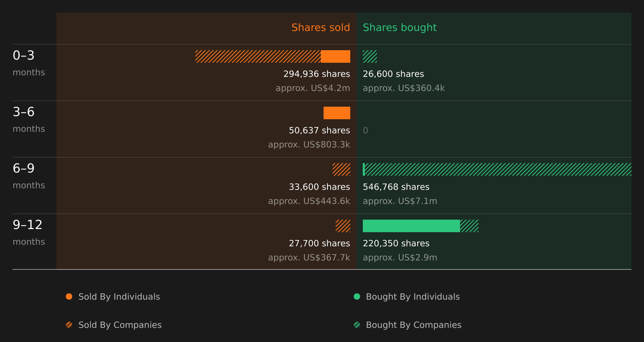The width and height of the screenshot is (644, 342).
Task: Toggle the Bought By Companies legend label
Action: point(413,325)
